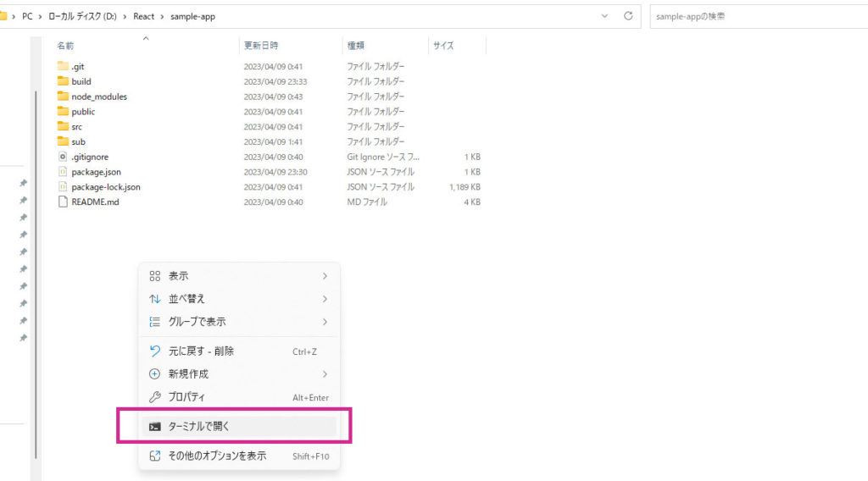This screenshot has height=481, width=868.
Task: Expand chevron between React and sample-app
Action: (162, 17)
